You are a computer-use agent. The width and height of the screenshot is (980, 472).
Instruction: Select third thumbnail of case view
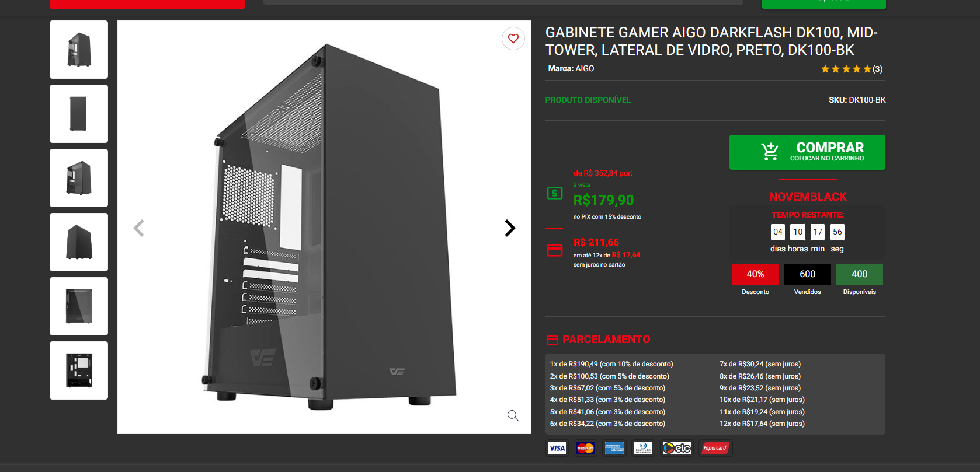coord(79,178)
